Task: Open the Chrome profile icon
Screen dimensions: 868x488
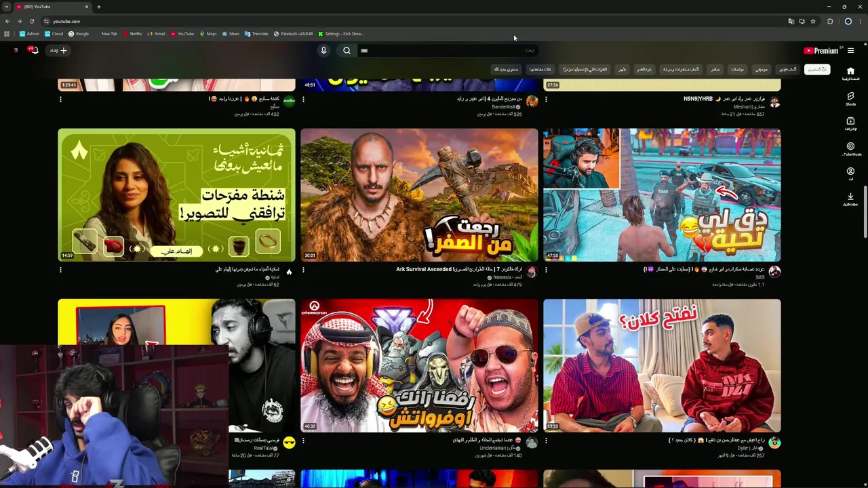Action: (x=848, y=21)
